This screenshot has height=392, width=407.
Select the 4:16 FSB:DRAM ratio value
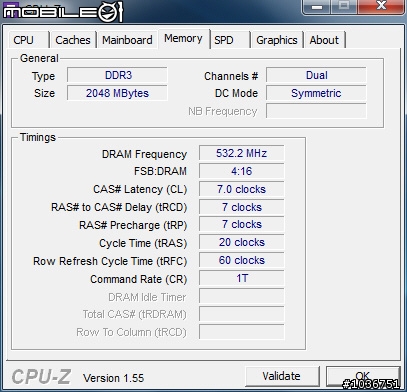point(241,171)
